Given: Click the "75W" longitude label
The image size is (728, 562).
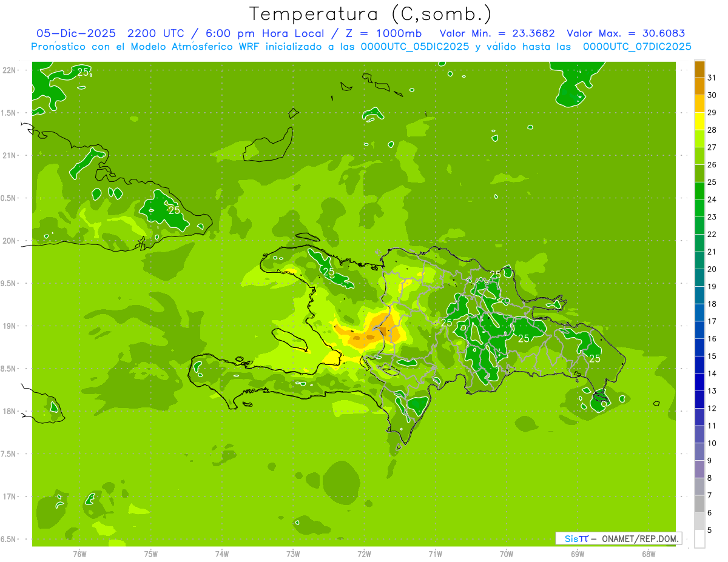Looking at the screenshot, I should click(x=151, y=554).
